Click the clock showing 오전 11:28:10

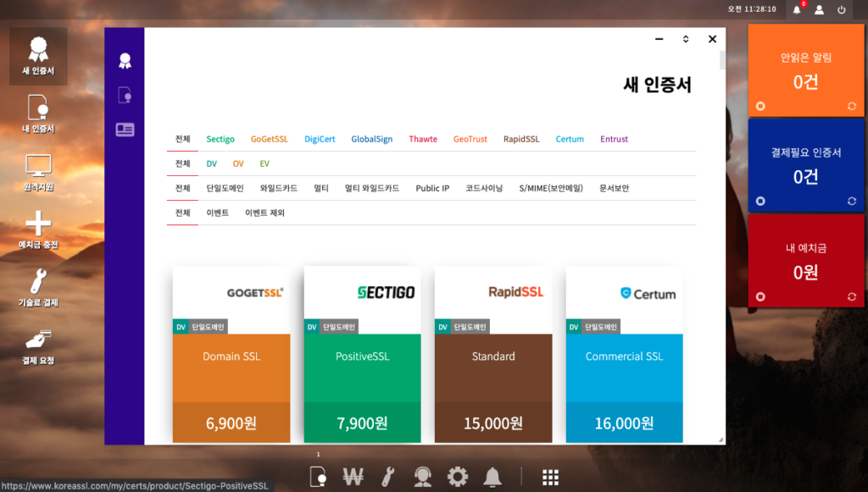click(x=752, y=9)
